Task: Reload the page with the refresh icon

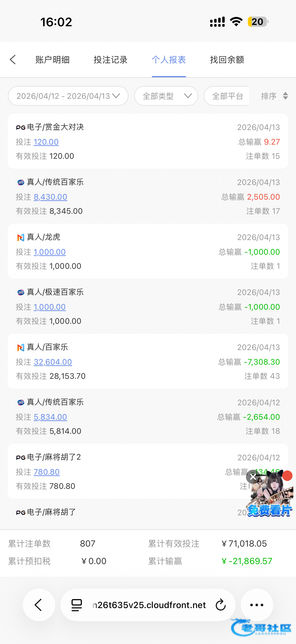Action: 220,605
